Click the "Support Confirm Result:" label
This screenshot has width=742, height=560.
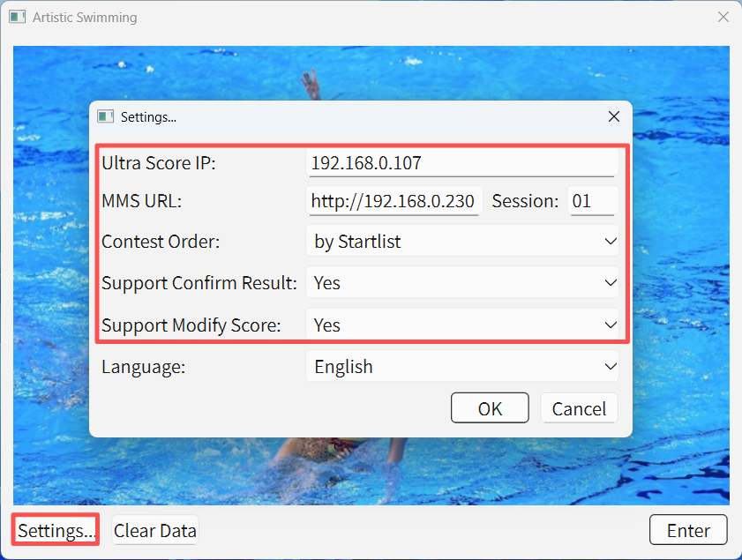point(199,283)
